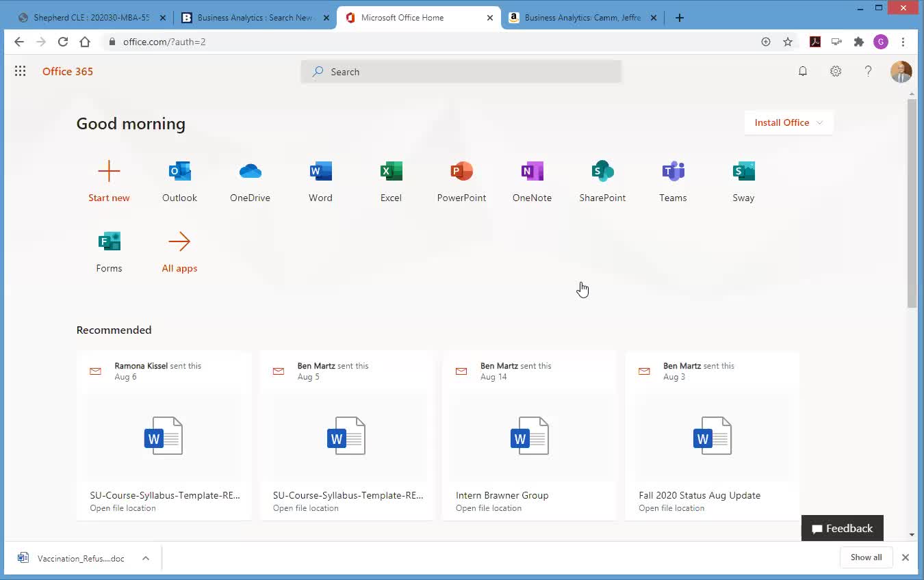This screenshot has height=580, width=924.
Task: Launch Microsoft Teams
Action: 673,171
